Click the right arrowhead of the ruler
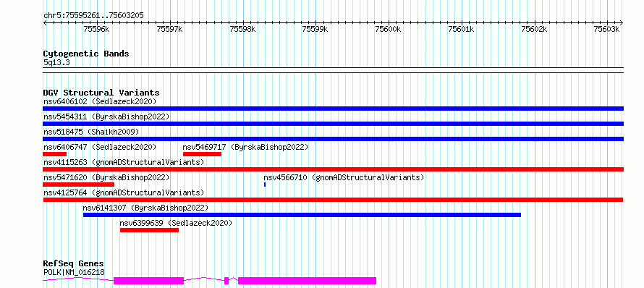Screen dimensions: 644x288 coord(622,23)
